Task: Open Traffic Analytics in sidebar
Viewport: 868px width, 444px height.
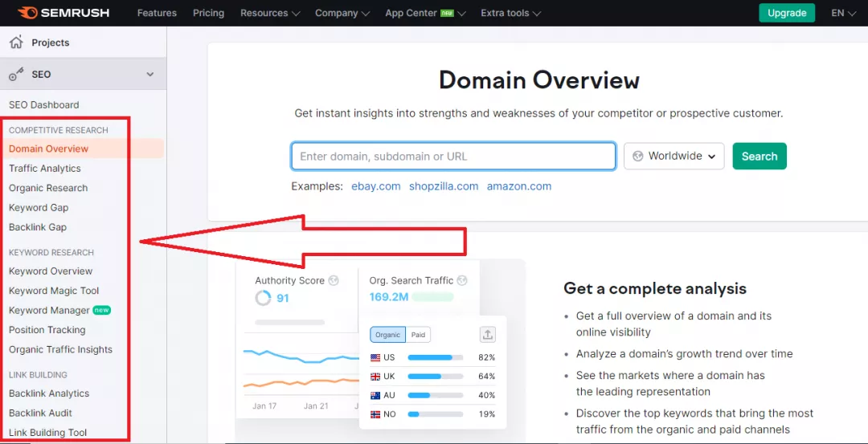Action: tap(45, 168)
